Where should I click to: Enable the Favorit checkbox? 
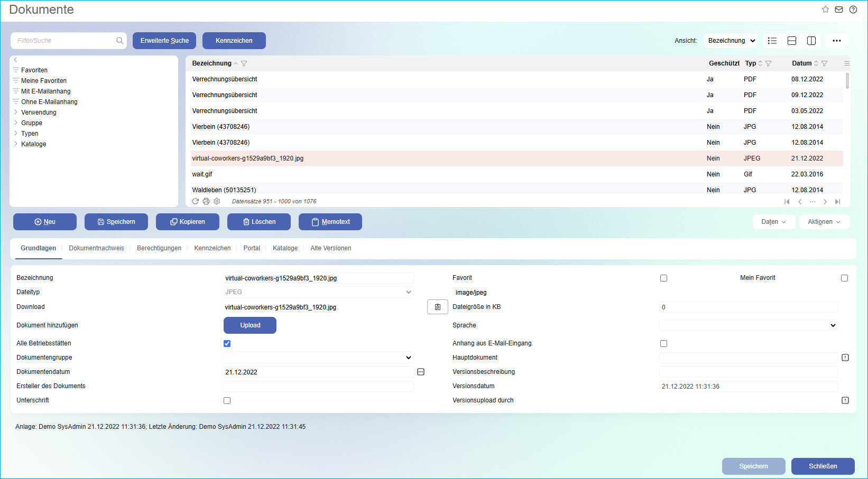coord(663,278)
